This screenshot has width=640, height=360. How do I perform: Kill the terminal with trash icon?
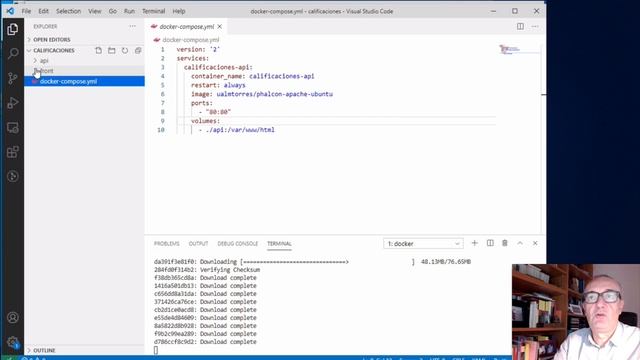pyautogui.click(x=504, y=243)
